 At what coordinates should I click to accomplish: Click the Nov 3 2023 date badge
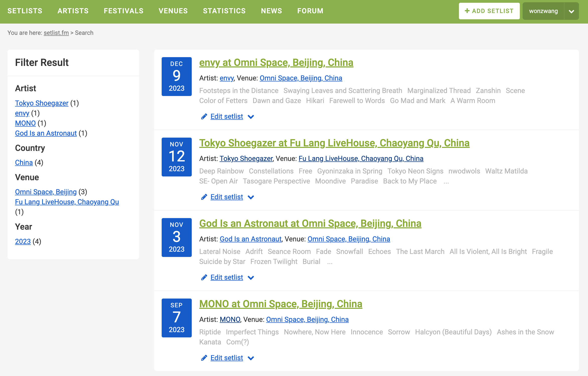coord(176,237)
